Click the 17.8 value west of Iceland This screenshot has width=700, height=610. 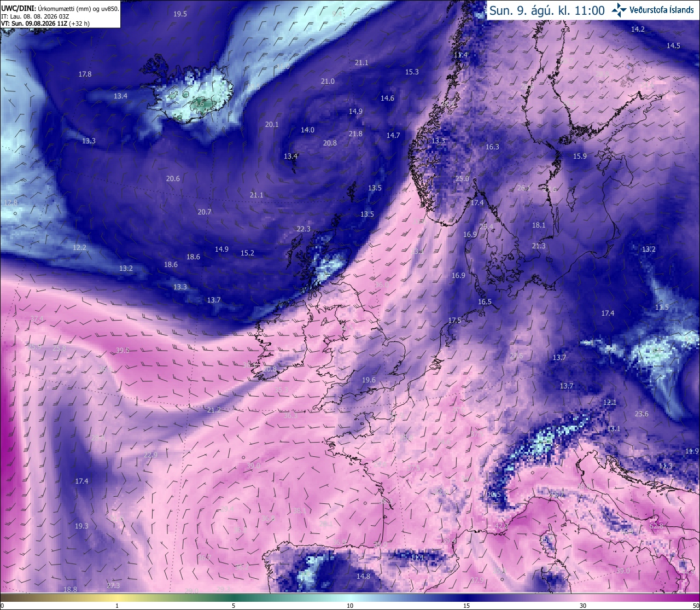[85, 74]
